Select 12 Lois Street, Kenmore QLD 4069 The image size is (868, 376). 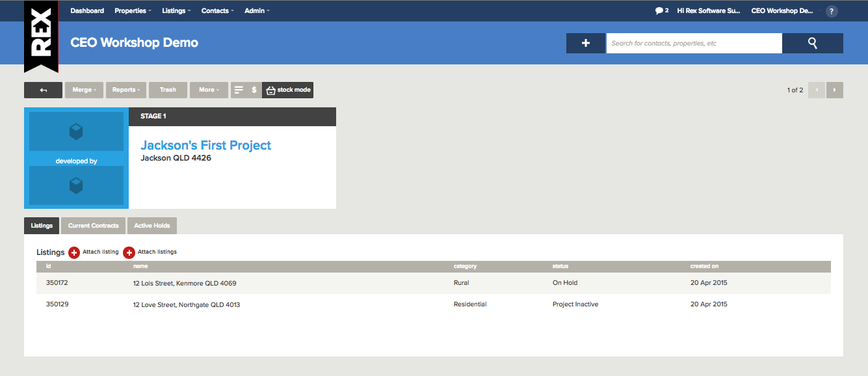pos(185,283)
